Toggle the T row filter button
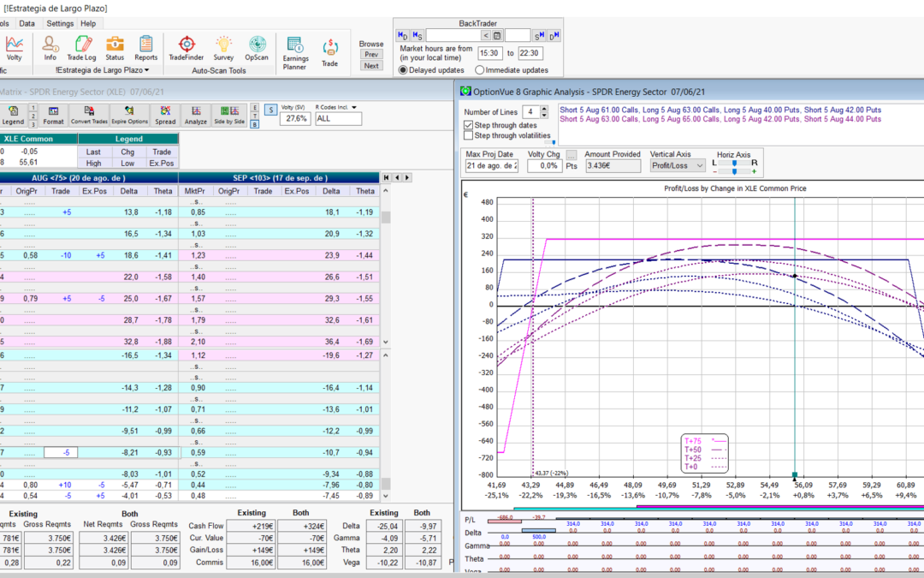Image resolution: width=924 pixels, height=578 pixels. (255, 116)
